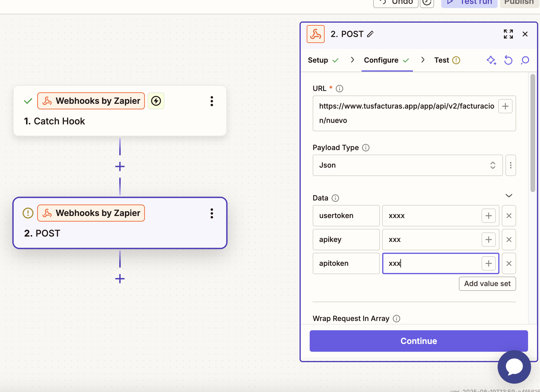The width and height of the screenshot is (540, 392).
Task: Click the search bubble icon in panel
Action: 525,60
